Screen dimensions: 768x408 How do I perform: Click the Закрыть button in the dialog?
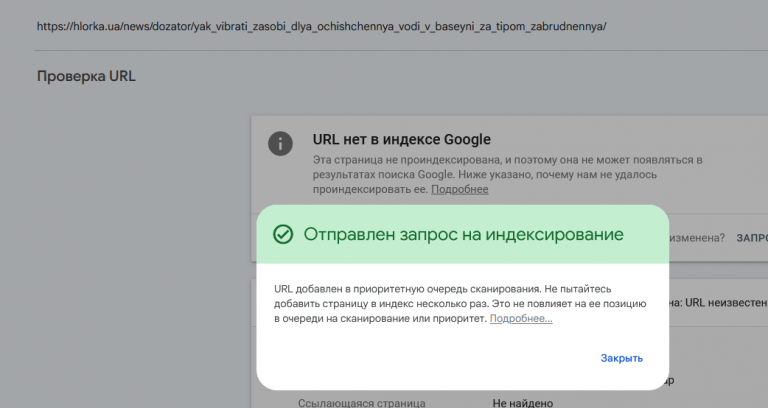(622, 358)
